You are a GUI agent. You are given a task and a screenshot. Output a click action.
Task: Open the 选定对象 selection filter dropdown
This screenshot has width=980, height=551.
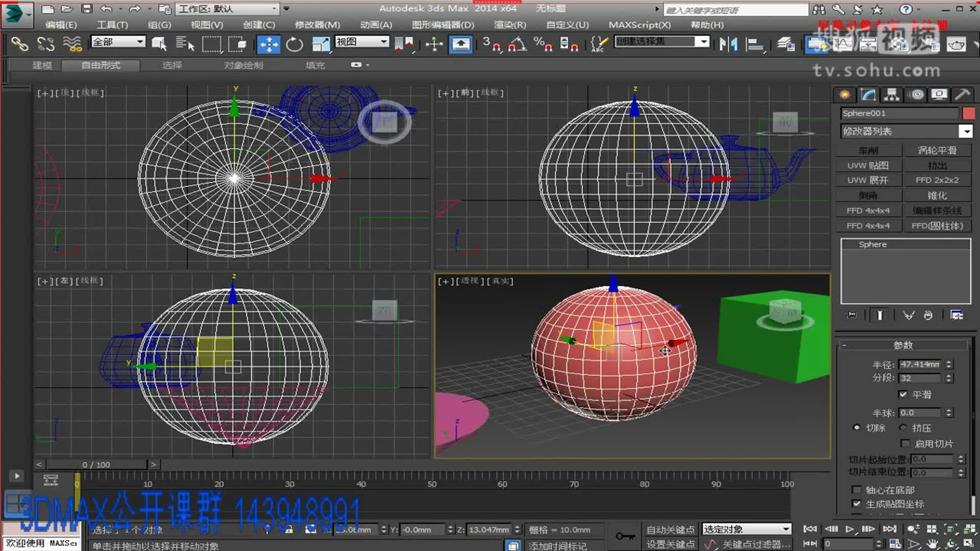coord(746,529)
